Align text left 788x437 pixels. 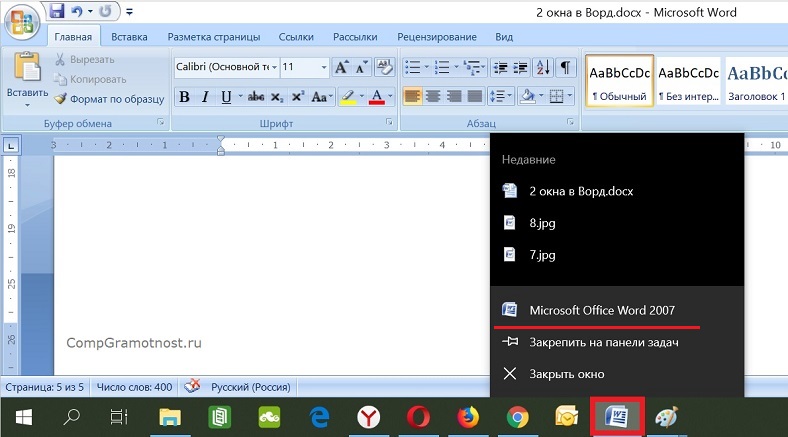[x=412, y=96]
